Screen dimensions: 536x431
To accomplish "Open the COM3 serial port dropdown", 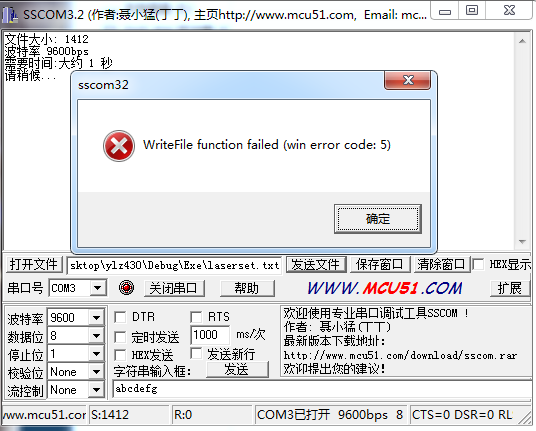I will [x=98, y=288].
